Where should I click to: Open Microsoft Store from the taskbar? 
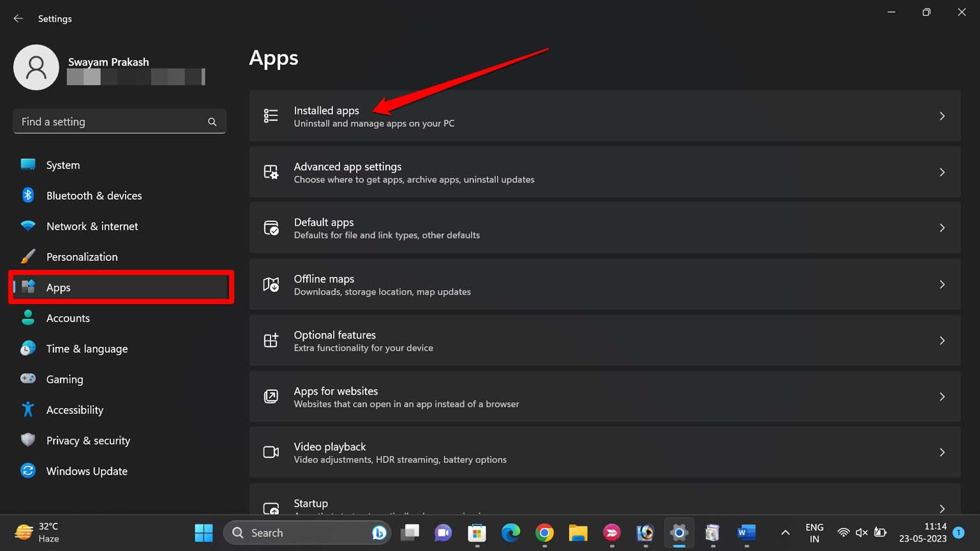point(477,533)
